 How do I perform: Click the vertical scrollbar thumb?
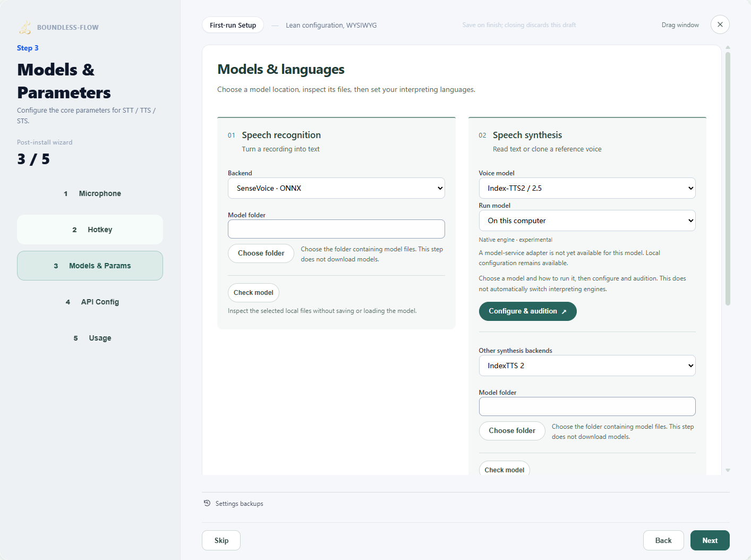[x=728, y=179]
